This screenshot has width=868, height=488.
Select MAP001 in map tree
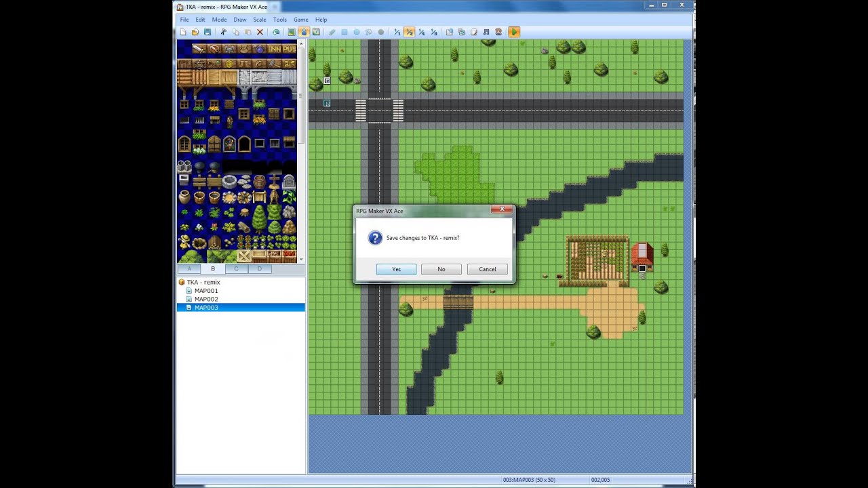tap(206, 291)
